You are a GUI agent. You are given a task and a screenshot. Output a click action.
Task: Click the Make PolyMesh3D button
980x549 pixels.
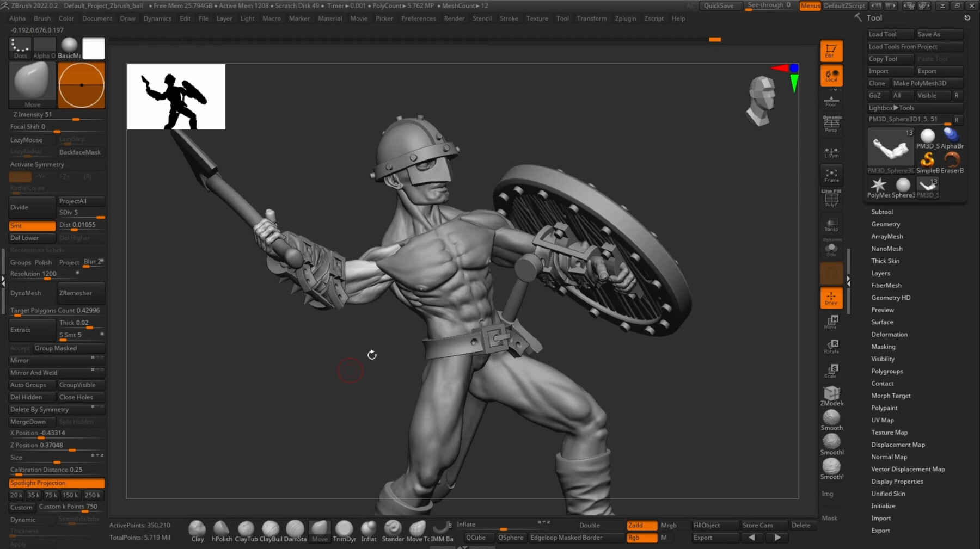click(x=926, y=83)
